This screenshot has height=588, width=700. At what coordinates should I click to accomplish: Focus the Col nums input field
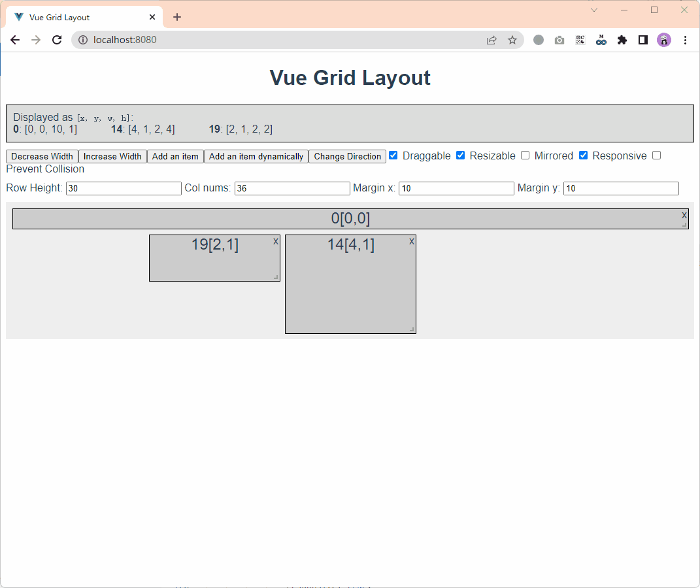pos(292,188)
